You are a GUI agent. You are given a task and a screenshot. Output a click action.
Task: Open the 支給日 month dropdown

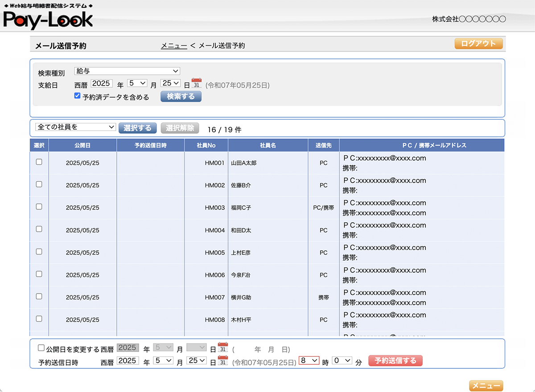tap(137, 83)
